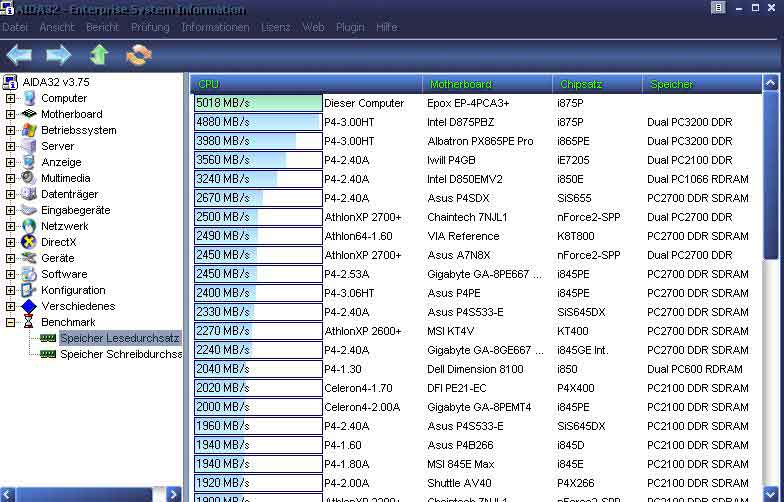
Task: Expand the Computer tree node
Action: point(10,98)
